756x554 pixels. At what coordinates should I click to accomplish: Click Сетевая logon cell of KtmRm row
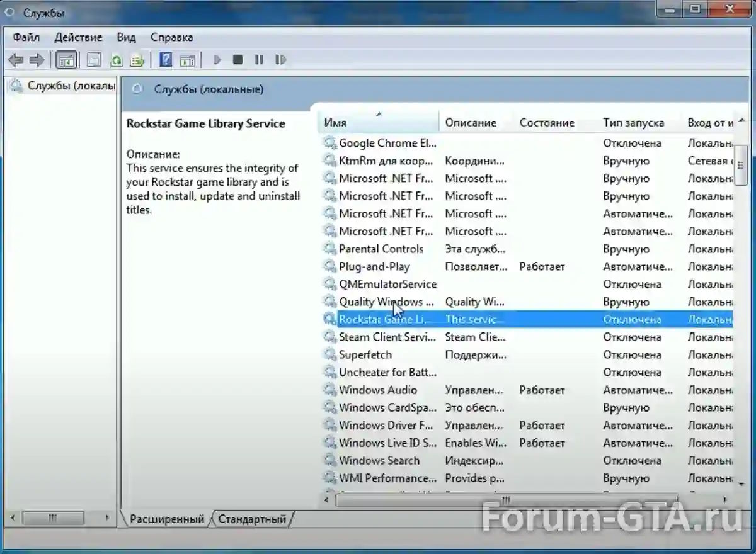click(x=710, y=161)
